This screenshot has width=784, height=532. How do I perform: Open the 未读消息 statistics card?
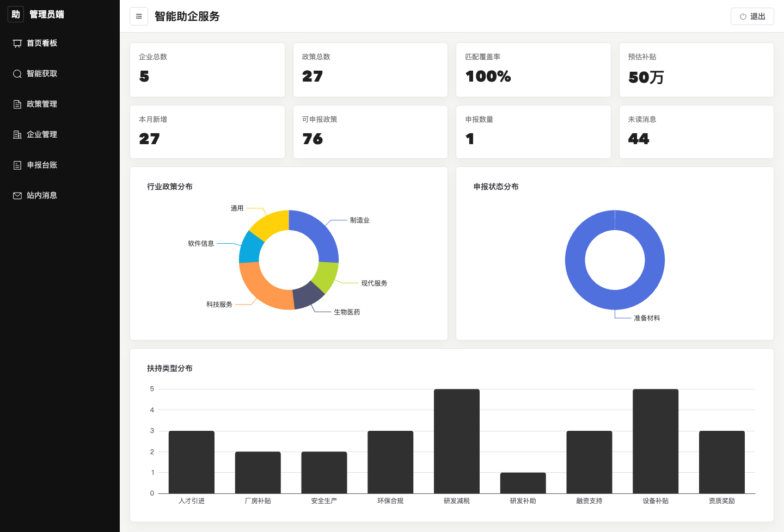point(696,132)
